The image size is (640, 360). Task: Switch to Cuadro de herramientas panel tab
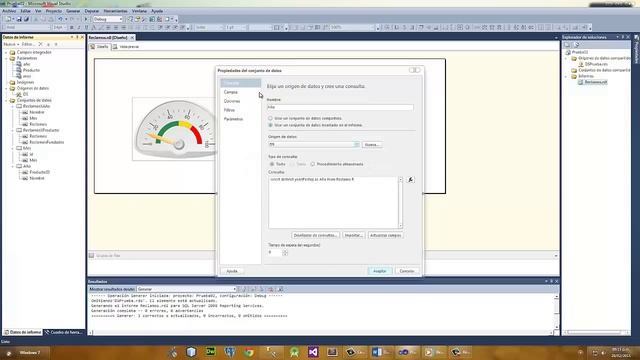63,333
